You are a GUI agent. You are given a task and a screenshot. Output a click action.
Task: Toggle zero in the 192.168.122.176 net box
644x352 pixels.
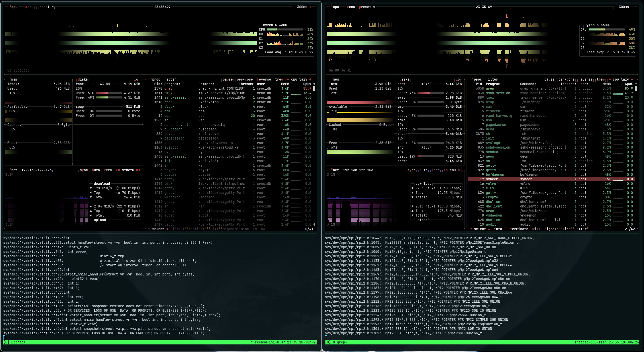tap(108, 170)
